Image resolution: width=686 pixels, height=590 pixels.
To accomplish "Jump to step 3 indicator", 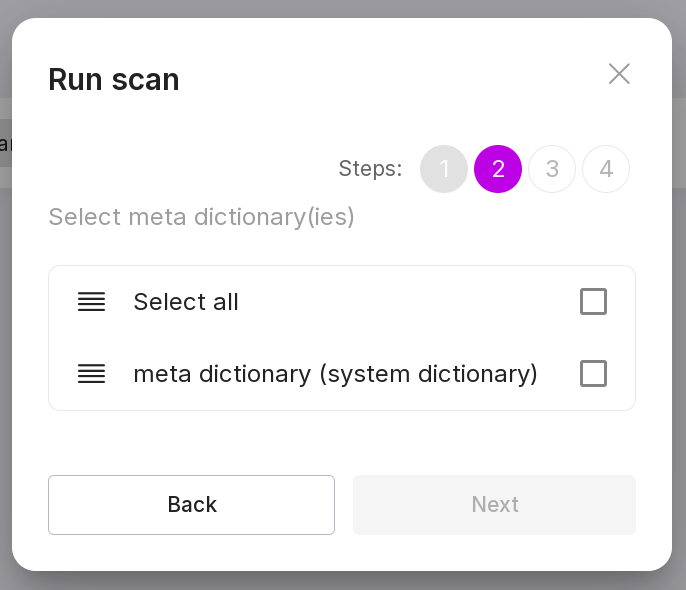I will pos(552,169).
